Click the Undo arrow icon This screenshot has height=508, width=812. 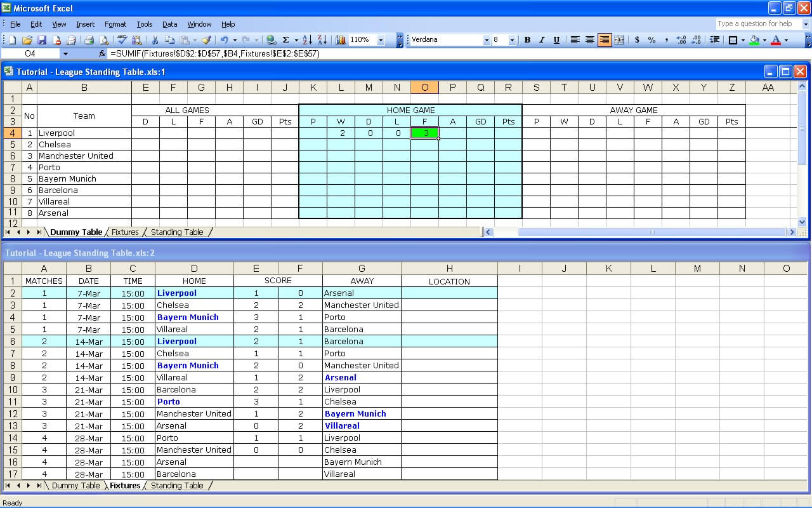(224, 40)
